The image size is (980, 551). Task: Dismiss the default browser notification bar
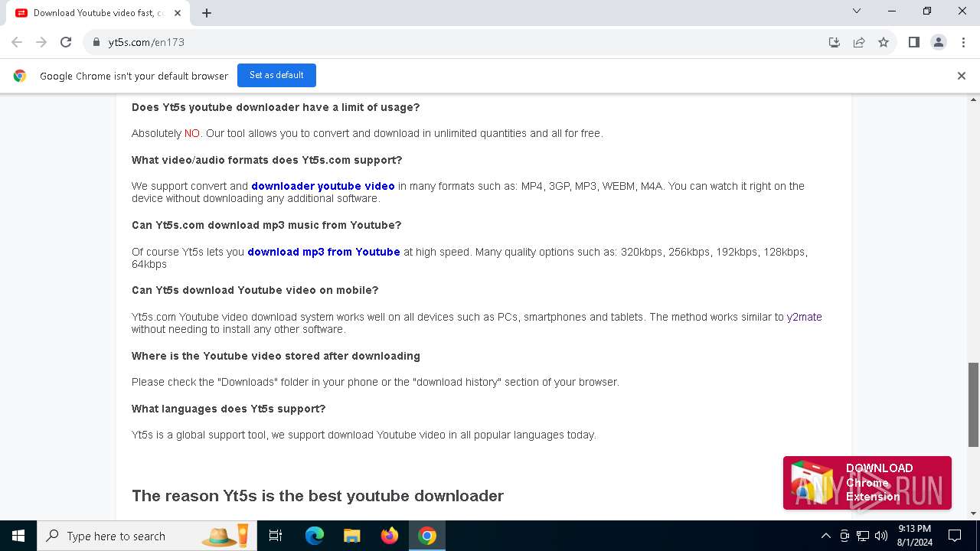tap(961, 76)
